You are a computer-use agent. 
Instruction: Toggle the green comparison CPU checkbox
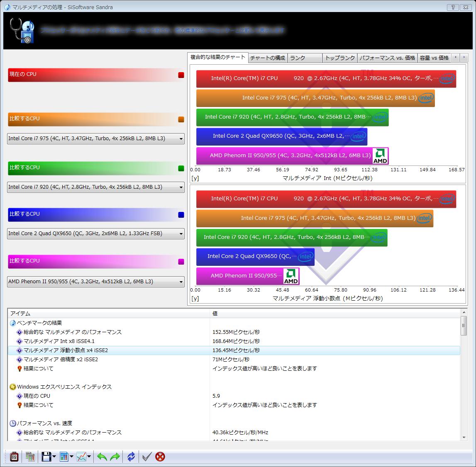(x=181, y=168)
